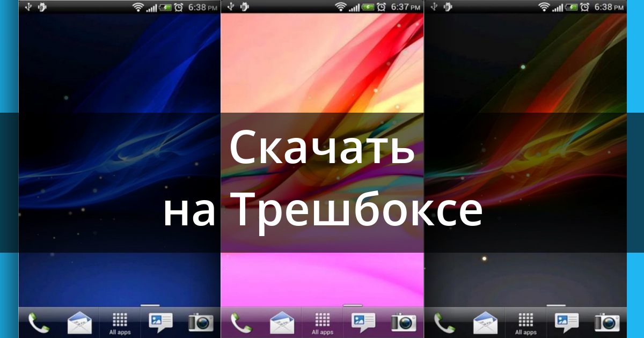Open the Phone dialer on the blue wallpaper screen
The width and height of the screenshot is (644, 338).
(38, 322)
